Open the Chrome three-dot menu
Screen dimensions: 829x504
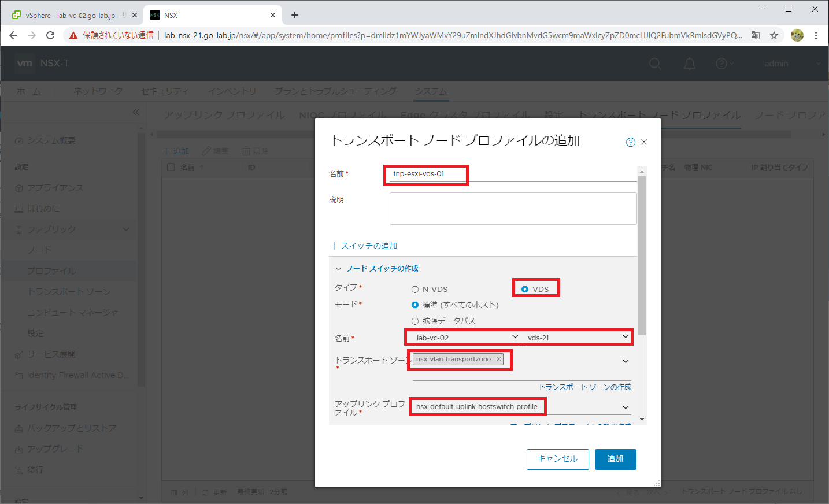coord(816,35)
